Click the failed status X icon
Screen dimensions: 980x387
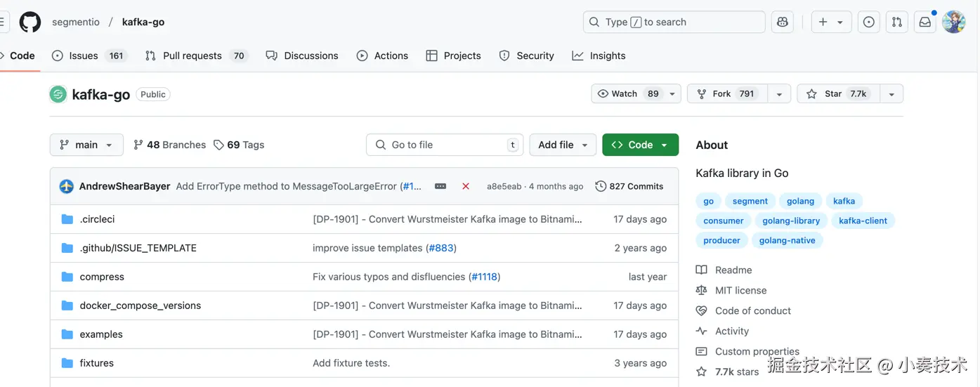click(x=466, y=186)
